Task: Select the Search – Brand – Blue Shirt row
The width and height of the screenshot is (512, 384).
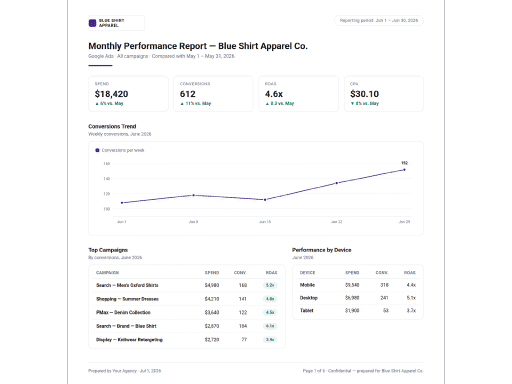Action: [x=187, y=326]
